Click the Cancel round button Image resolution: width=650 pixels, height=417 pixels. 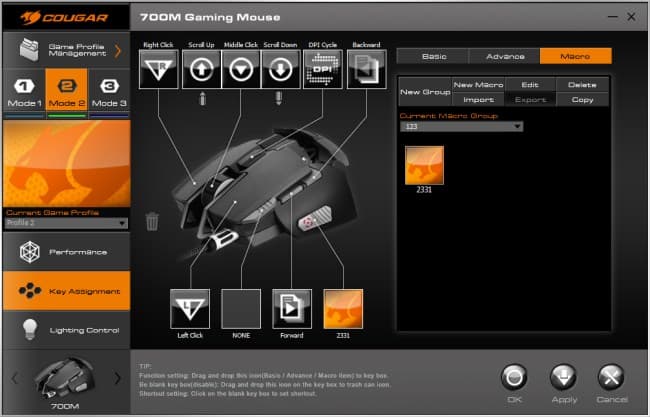(611, 377)
